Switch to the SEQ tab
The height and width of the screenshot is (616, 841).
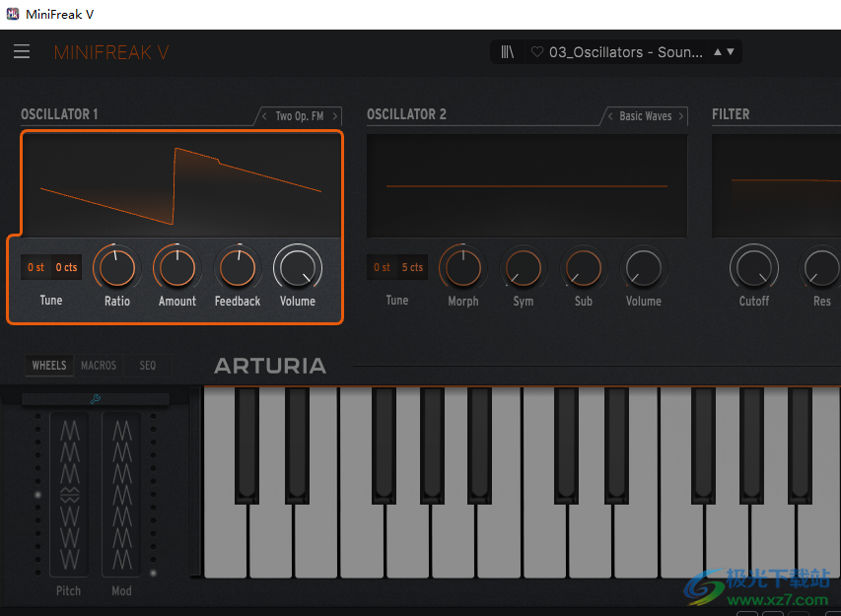tap(147, 365)
